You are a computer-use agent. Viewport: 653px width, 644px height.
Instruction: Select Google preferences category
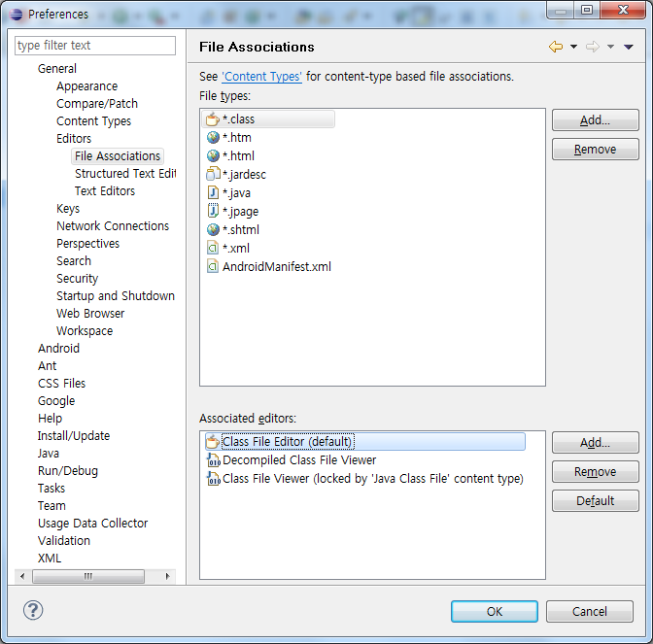56,401
